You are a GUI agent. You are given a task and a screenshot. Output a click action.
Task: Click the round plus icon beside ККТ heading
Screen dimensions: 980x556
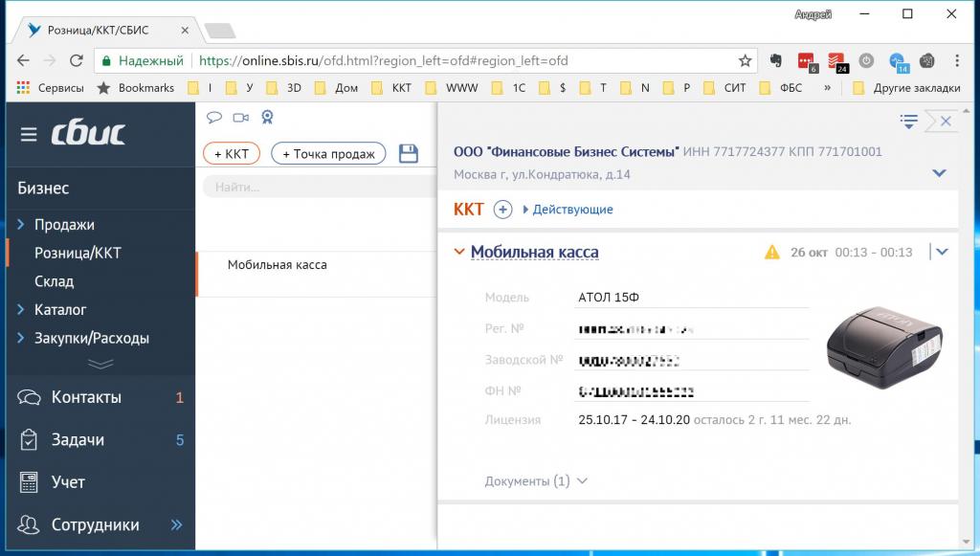point(503,210)
